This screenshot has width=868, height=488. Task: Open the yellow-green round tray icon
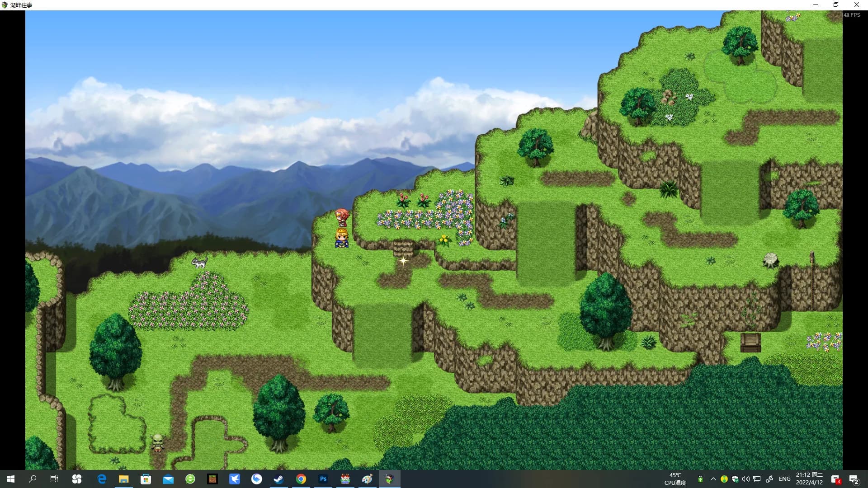pyautogui.click(x=724, y=479)
